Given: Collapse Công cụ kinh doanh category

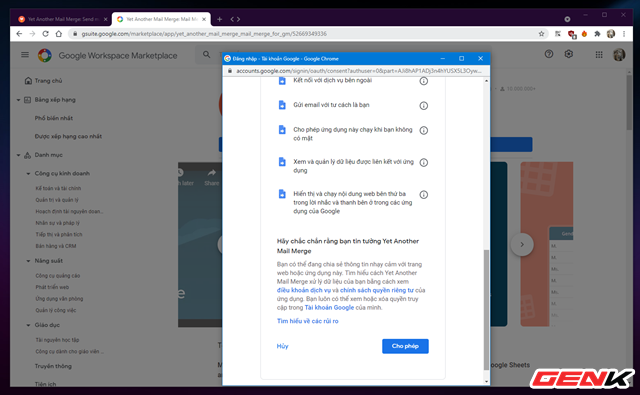Looking at the screenshot, I should pyautogui.click(x=28, y=173).
